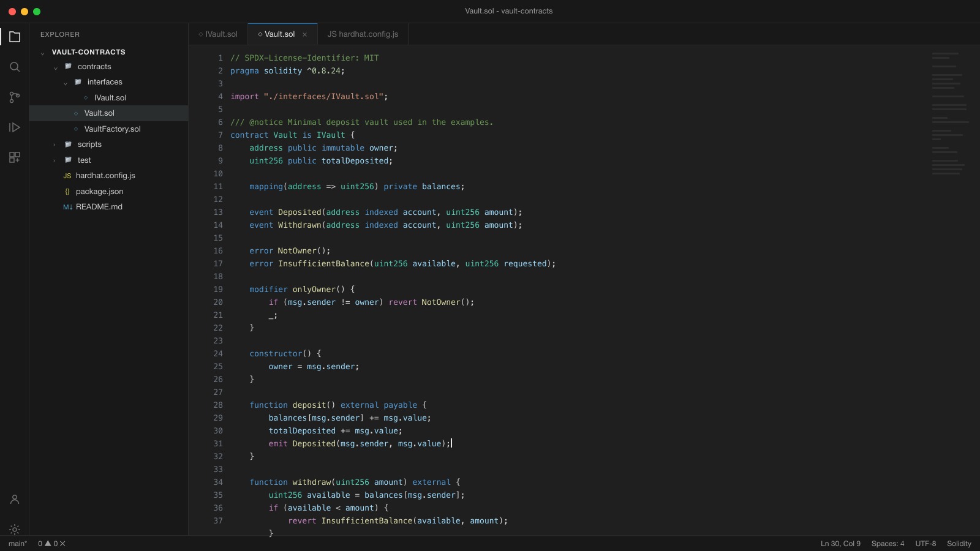Viewport: 980px width, 551px height.
Task: Click the withdraw function name
Action: click(x=311, y=482)
